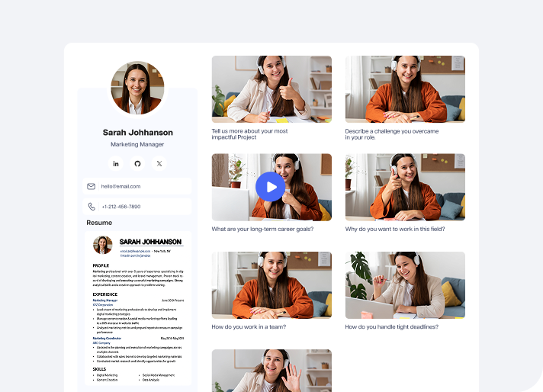Open the waving hand video thumbnail
Screen dimensions: 543x392
pos(271,371)
